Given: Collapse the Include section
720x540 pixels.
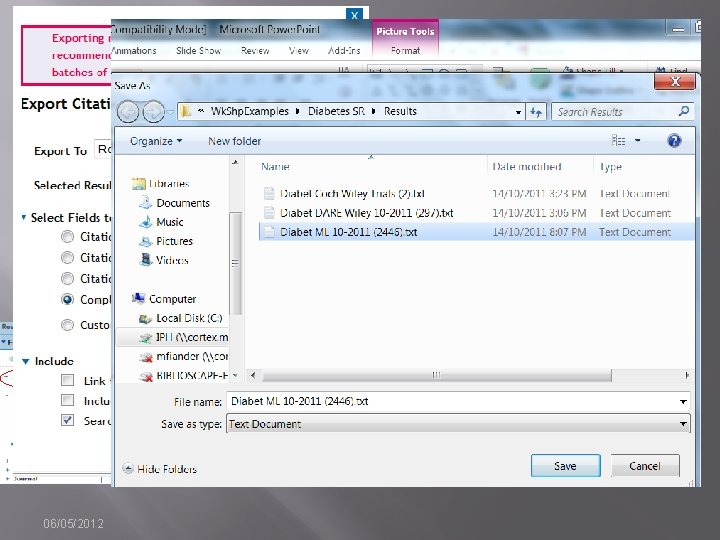Looking at the screenshot, I should pyautogui.click(x=26, y=361).
